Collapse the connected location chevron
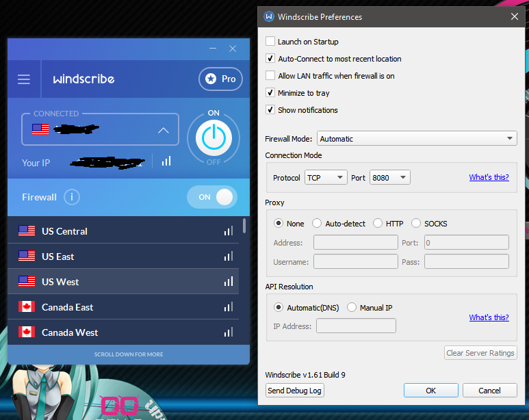 [x=164, y=130]
